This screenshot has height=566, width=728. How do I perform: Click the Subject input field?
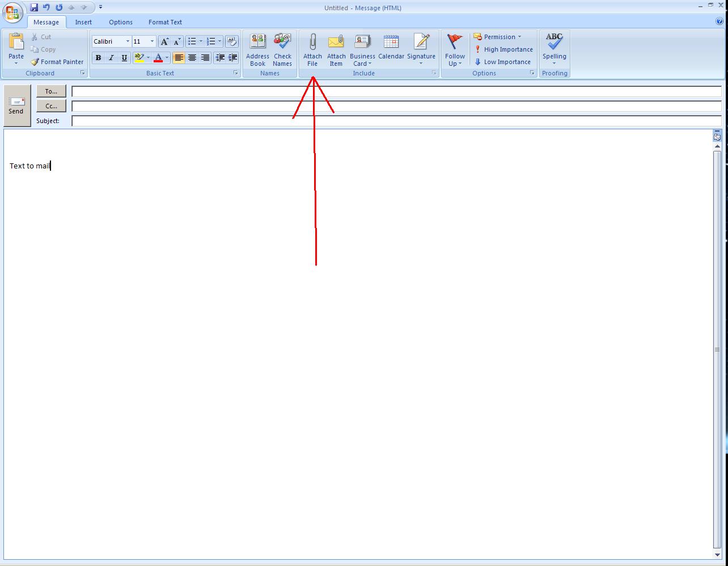click(396, 121)
